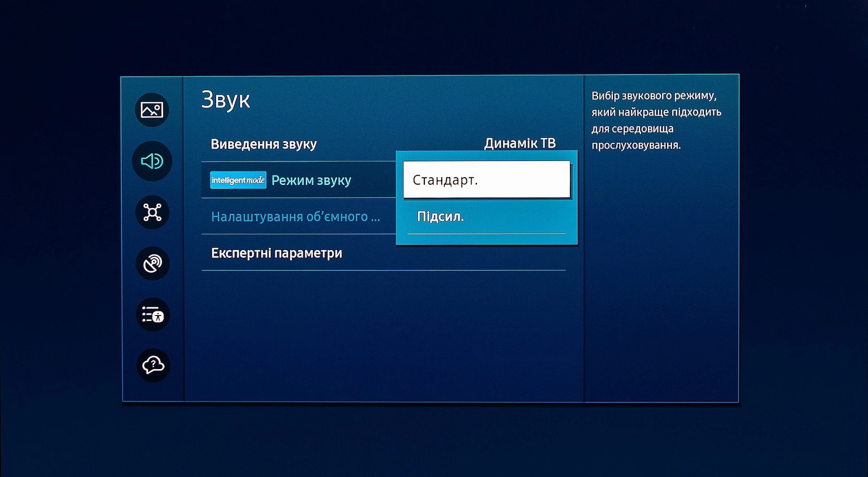Image resolution: width=868 pixels, height=477 pixels.
Task: Click the intelligent mode badge
Action: 238,180
